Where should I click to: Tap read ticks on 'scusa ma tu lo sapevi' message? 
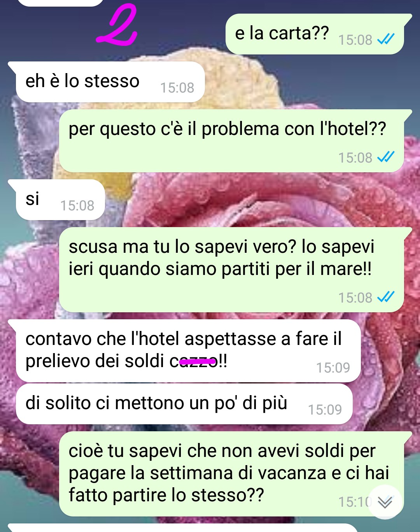[x=386, y=297]
